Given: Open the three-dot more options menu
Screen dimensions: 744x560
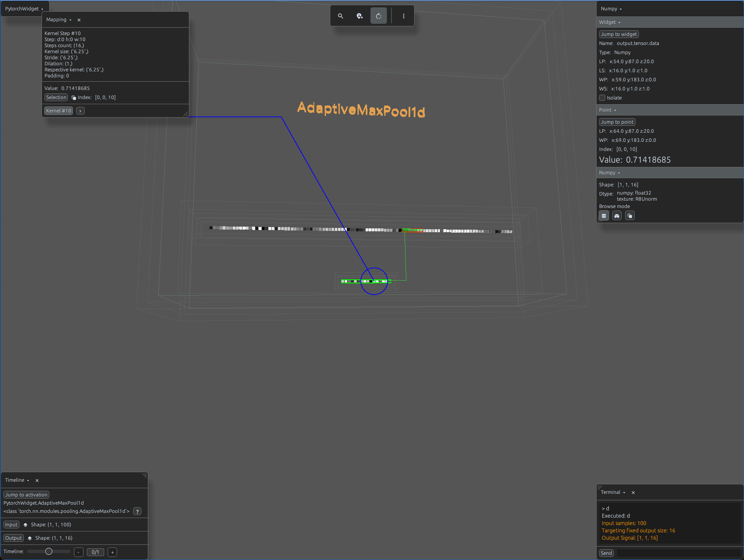Looking at the screenshot, I should click(404, 16).
